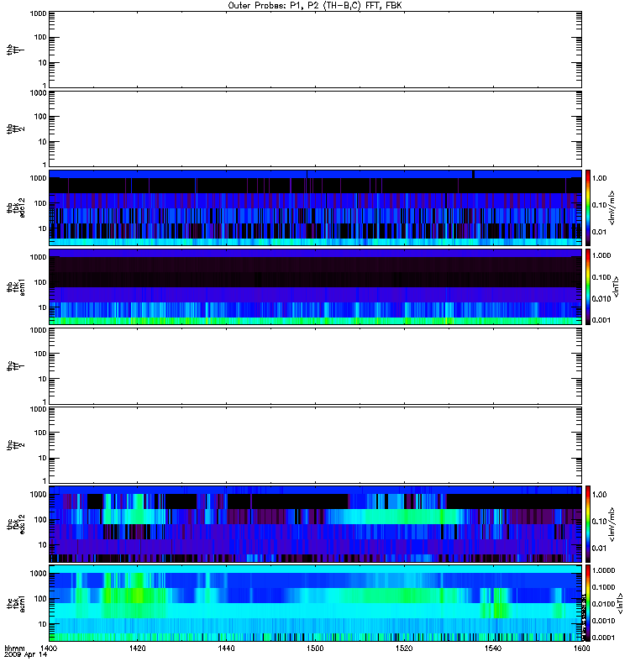Image resolution: width=630 pixels, height=672 pixels.
Task: Click the empty thc fff 1 panel
Action: coord(315,366)
